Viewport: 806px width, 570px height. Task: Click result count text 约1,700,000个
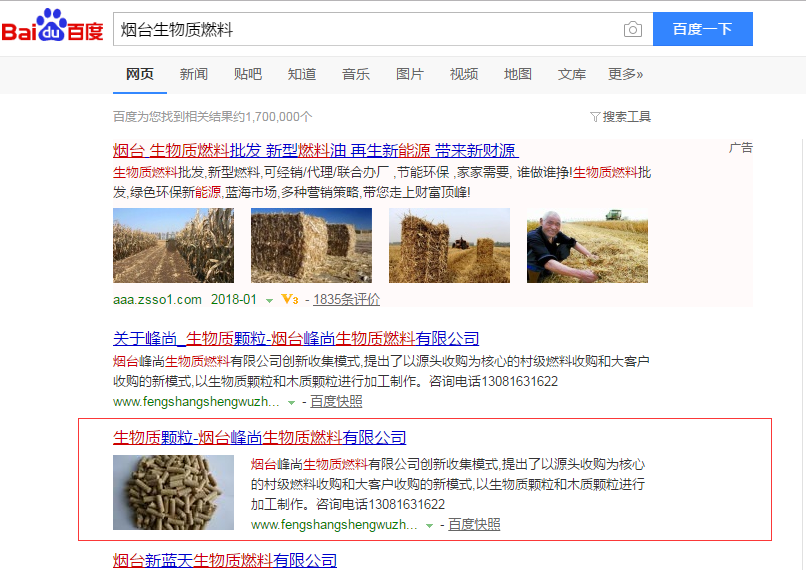(x=272, y=117)
